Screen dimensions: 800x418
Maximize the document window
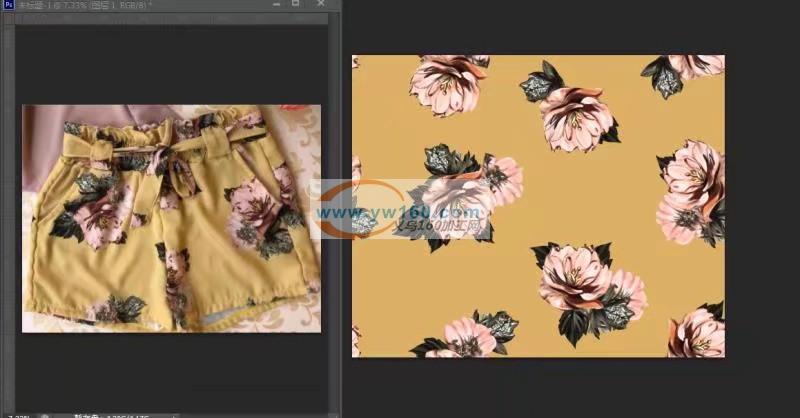(x=295, y=4)
